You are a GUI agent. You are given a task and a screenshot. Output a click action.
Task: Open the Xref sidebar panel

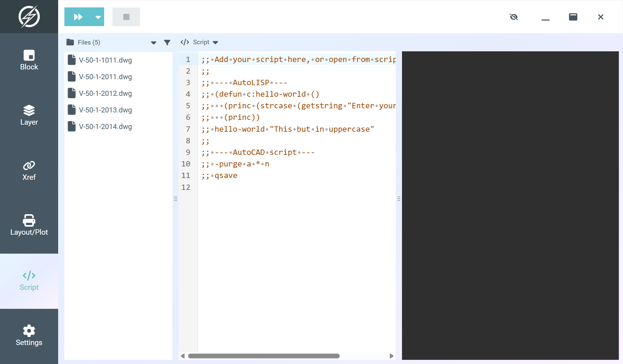(29, 171)
